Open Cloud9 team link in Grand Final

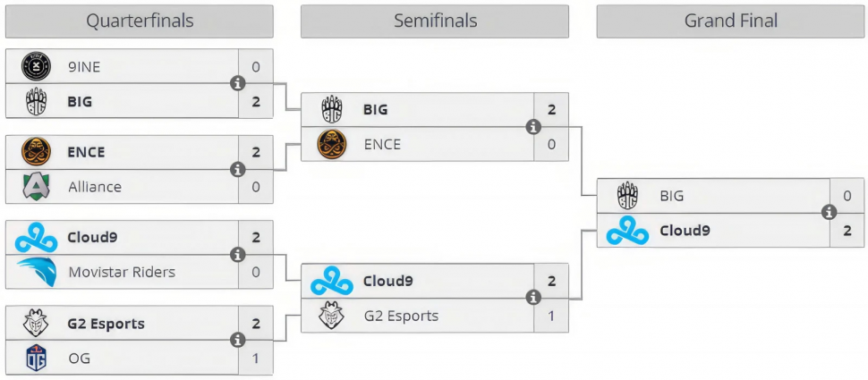(685, 230)
